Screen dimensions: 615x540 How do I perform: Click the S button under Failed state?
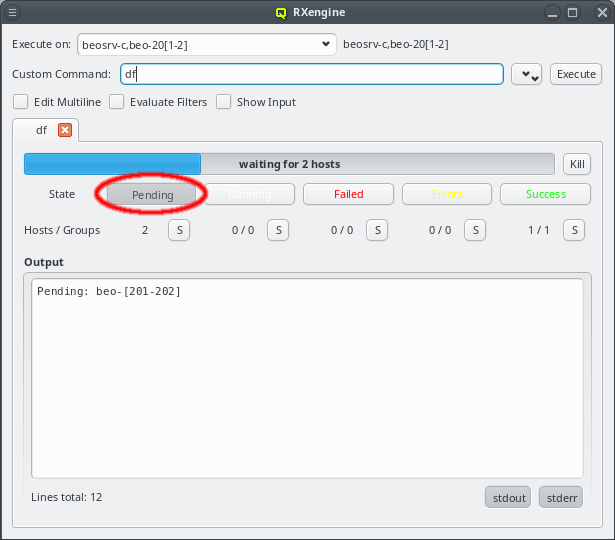(x=376, y=230)
